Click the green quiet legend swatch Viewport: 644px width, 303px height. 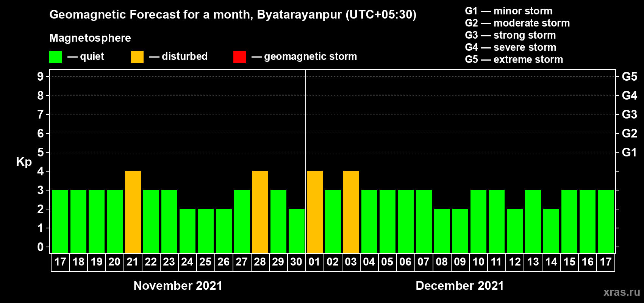(55, 57)
